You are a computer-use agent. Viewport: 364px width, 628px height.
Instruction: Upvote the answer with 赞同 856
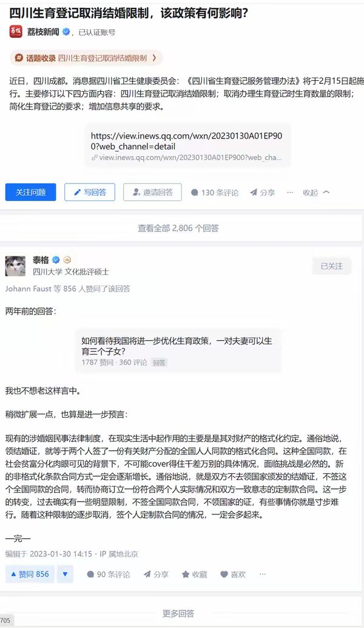point(30,575)
